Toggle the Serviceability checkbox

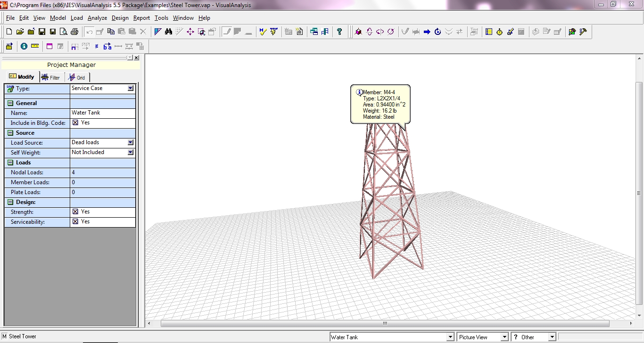click(x=75, y=221)
